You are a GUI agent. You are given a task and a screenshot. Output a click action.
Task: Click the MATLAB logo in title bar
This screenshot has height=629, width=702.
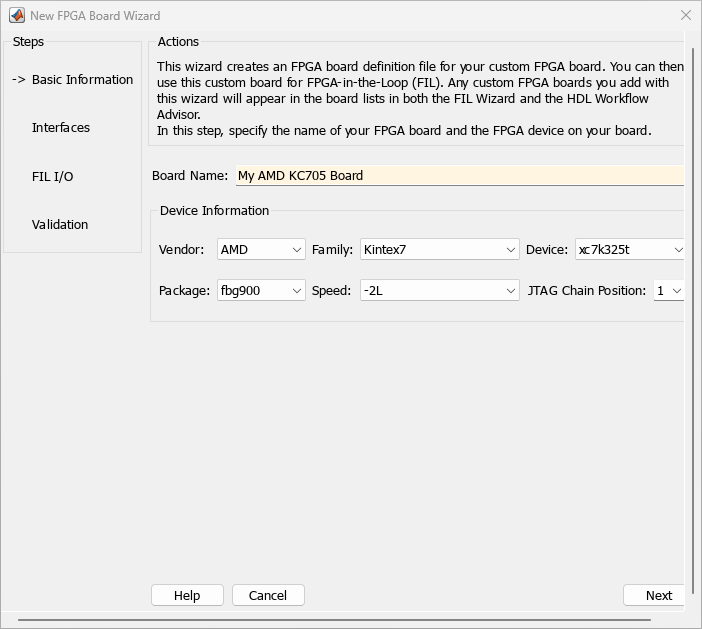tap(17, 16)
